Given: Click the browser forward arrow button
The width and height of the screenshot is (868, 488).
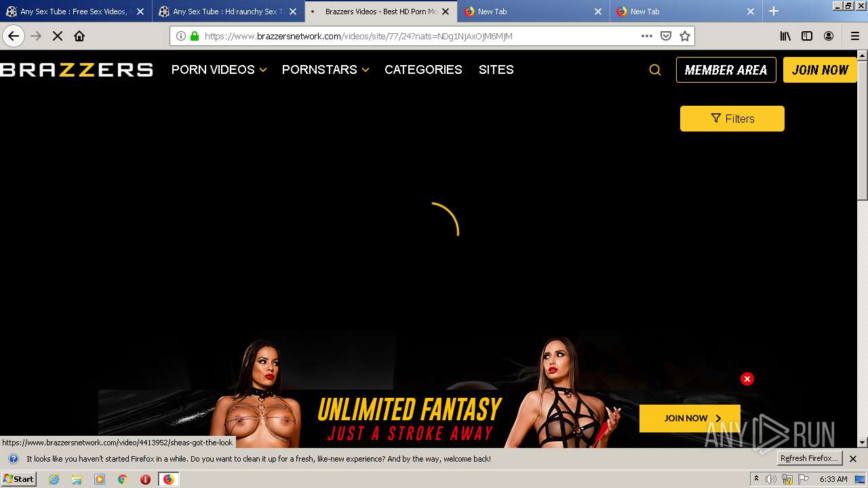Looking at the screenshot, I should (36, 36).
